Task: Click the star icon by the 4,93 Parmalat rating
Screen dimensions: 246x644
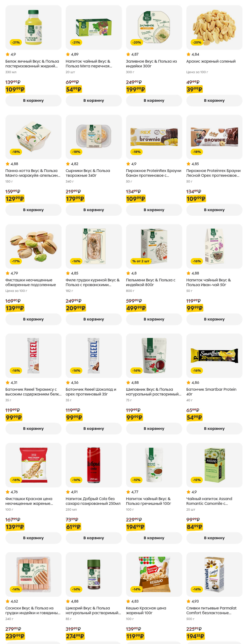Action: (x=189, y=601)
